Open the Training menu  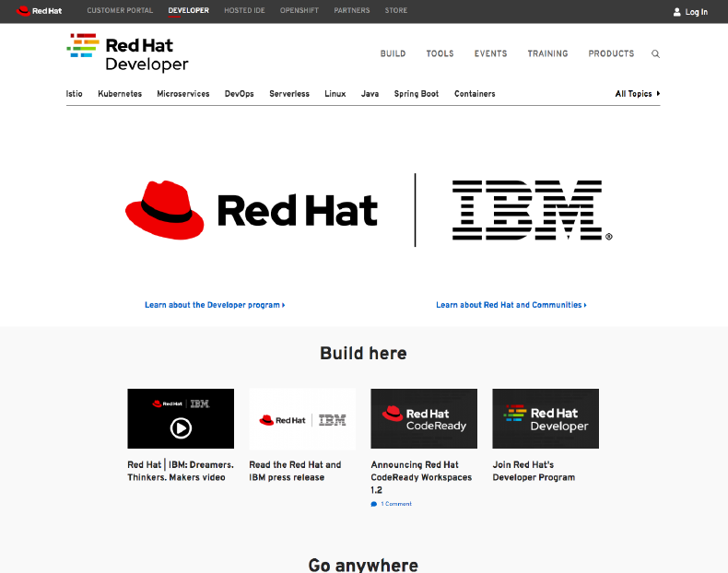tap(547, 53)
